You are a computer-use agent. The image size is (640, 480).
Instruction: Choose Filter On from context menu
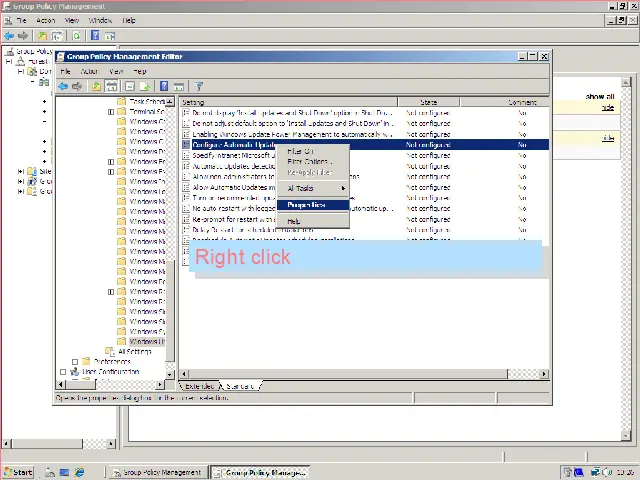click(313, 151)
